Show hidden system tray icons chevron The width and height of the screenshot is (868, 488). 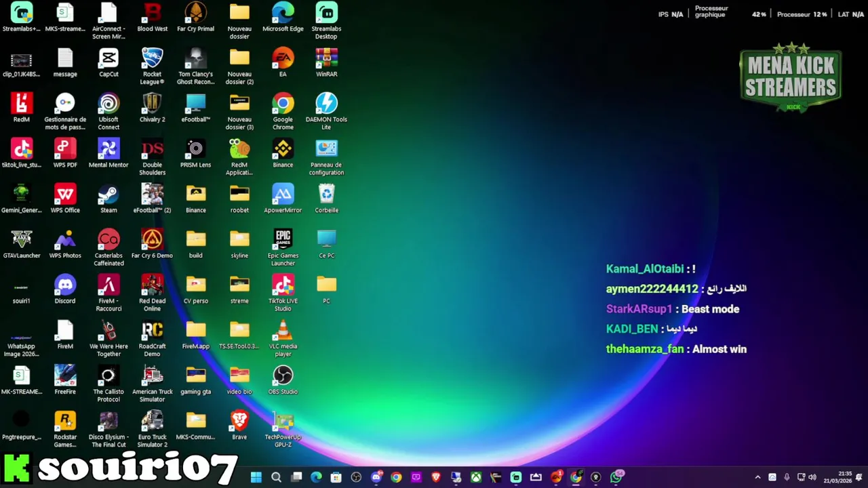[757, 477]
